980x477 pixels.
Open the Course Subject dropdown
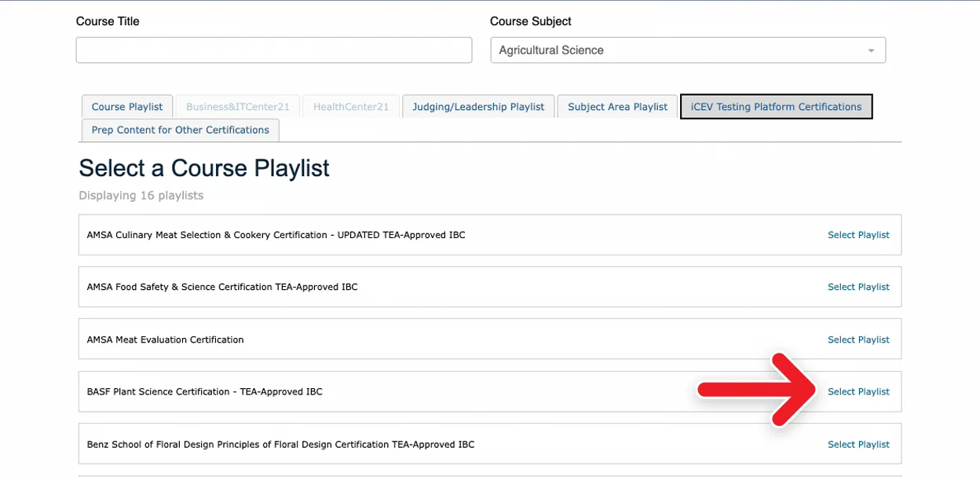[688, 50]
